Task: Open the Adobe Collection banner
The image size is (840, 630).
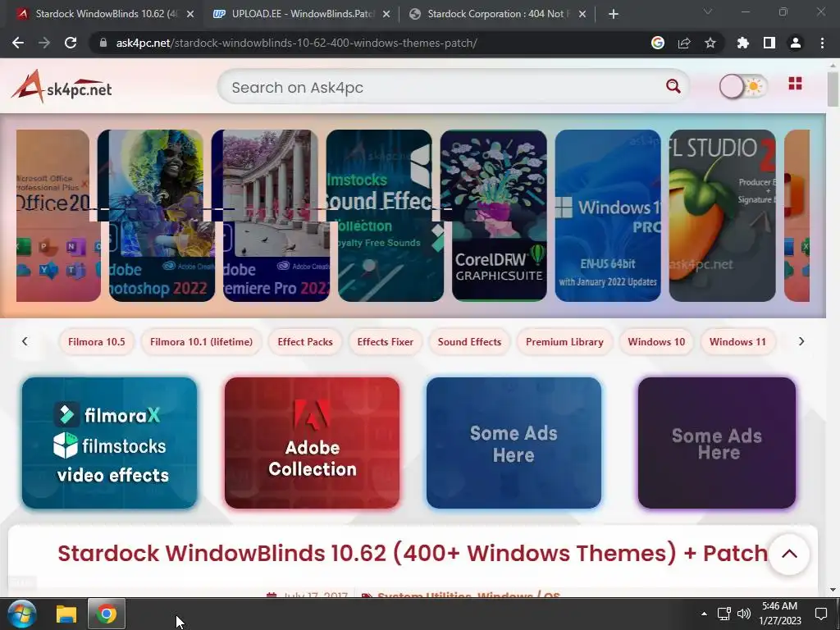Action: pyautogui.click(x=313, y=443)
